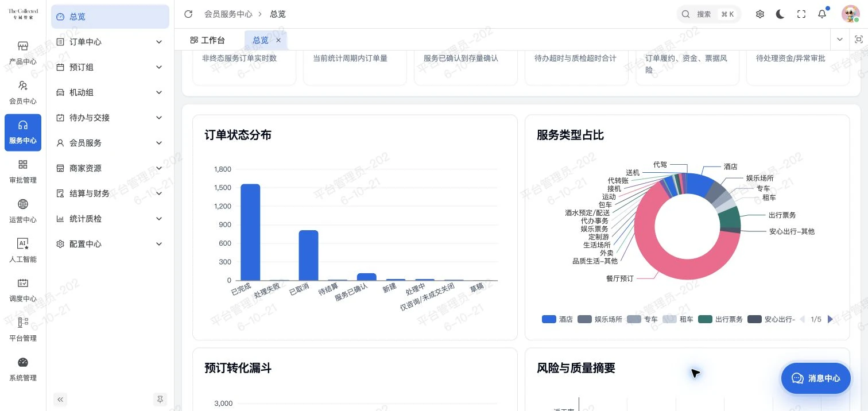Click 安心出行-其他 pie label
Image resolution: width=868 pixels, height=411 pixels.
[x=792, y=231]
